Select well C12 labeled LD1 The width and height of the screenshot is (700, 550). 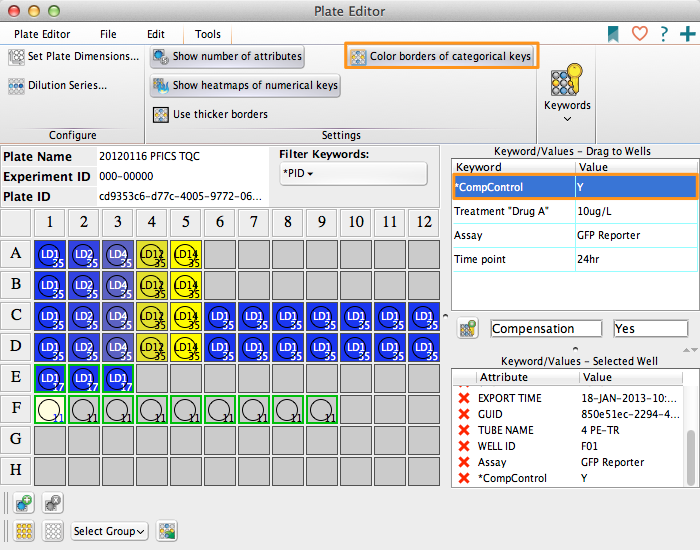pyautogui.click(x=424, y=317)
